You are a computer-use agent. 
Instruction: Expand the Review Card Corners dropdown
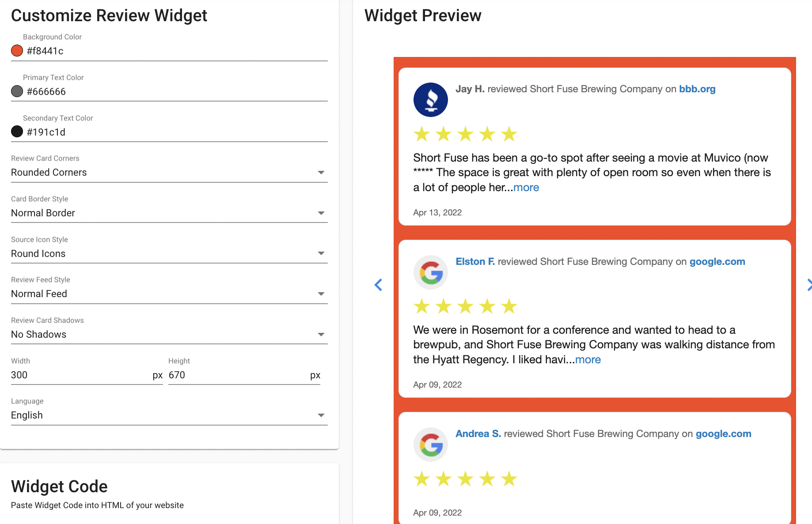coord(169,173)
